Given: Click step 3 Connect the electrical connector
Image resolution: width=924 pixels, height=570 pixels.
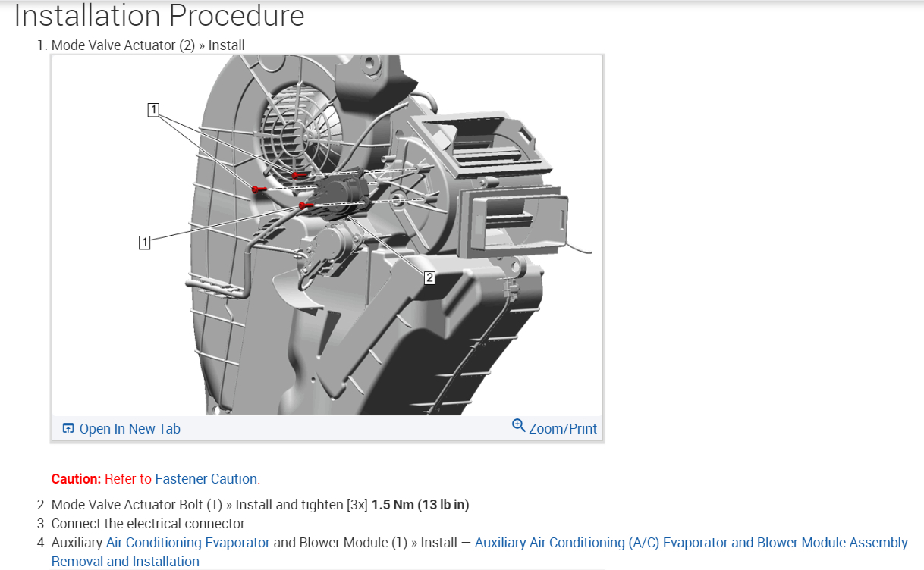Looking at the screenshot, I should [149, 524].
